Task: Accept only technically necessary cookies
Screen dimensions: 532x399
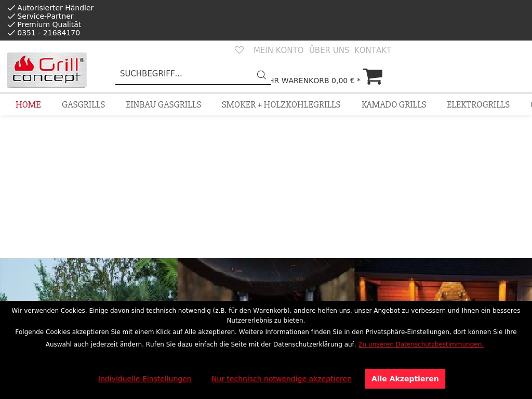Action: tap(282, 379)
